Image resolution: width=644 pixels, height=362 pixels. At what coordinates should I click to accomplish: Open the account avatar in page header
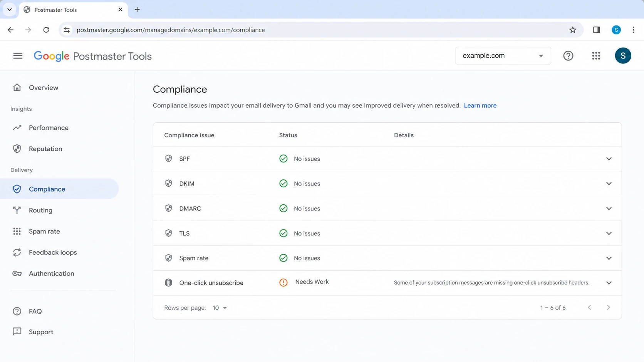coord(623,56)
